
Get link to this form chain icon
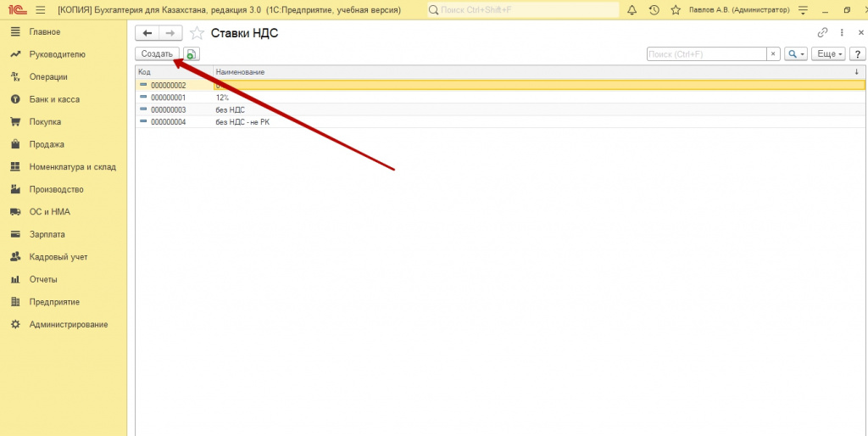822,33
